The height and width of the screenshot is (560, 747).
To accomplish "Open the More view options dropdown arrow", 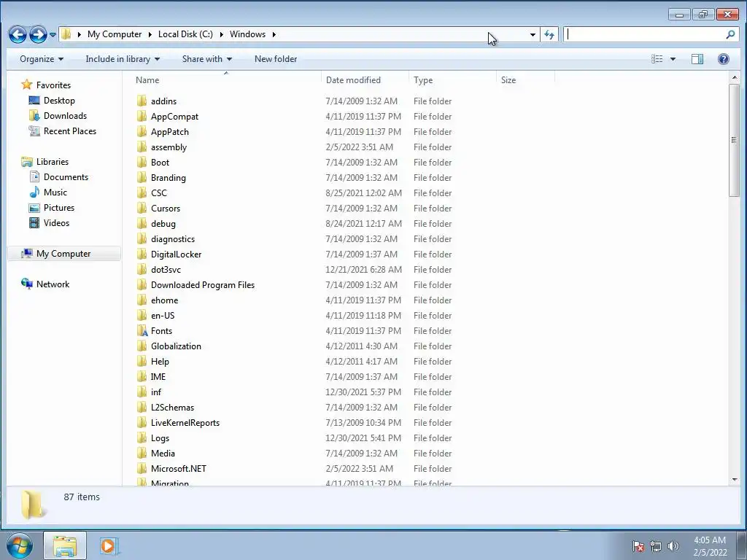I will pos(673,59).
